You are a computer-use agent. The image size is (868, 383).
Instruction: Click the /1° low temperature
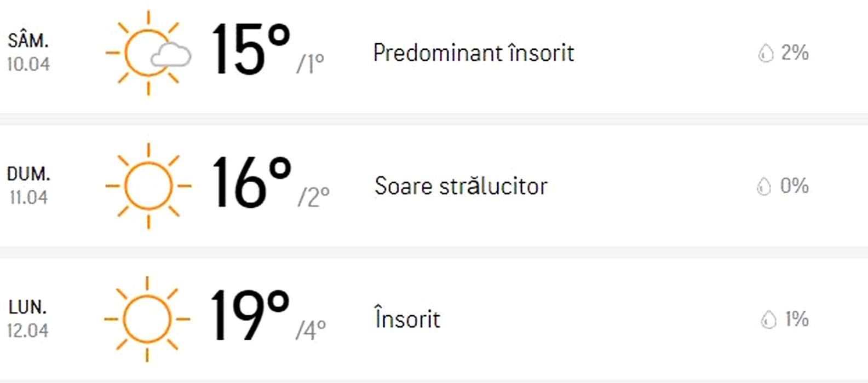[x=310, y=64]
